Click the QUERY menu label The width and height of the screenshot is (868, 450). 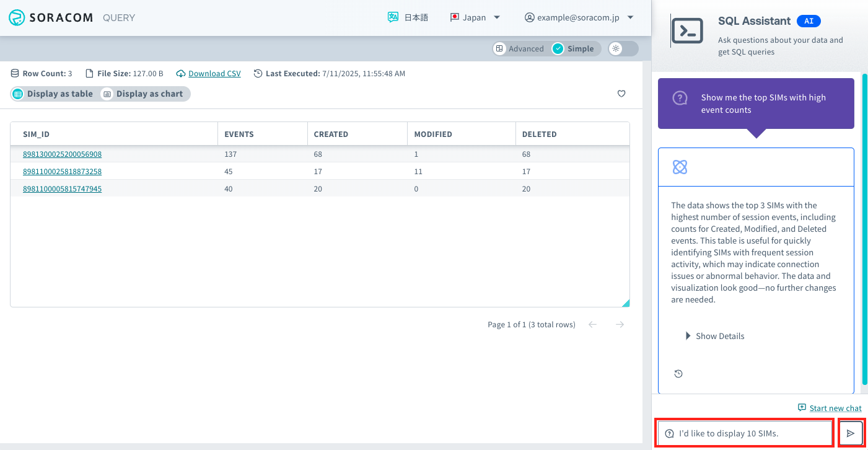[x=118, y=17]
